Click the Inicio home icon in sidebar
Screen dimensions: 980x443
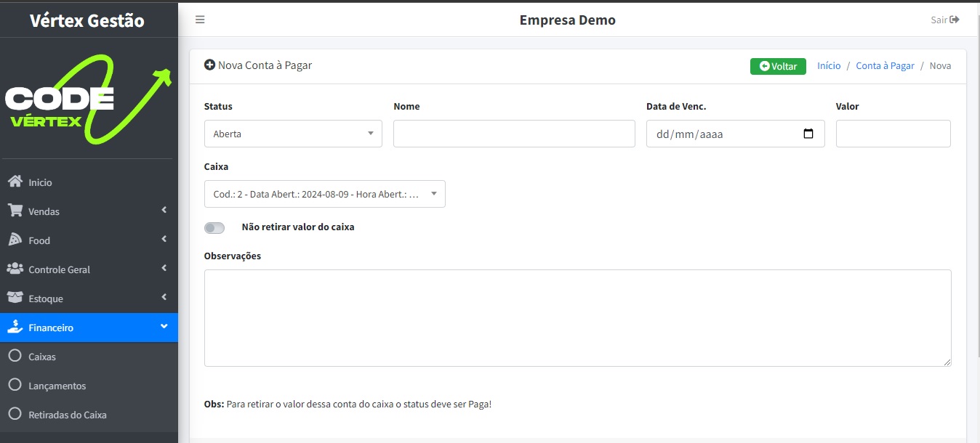(15, 182)
